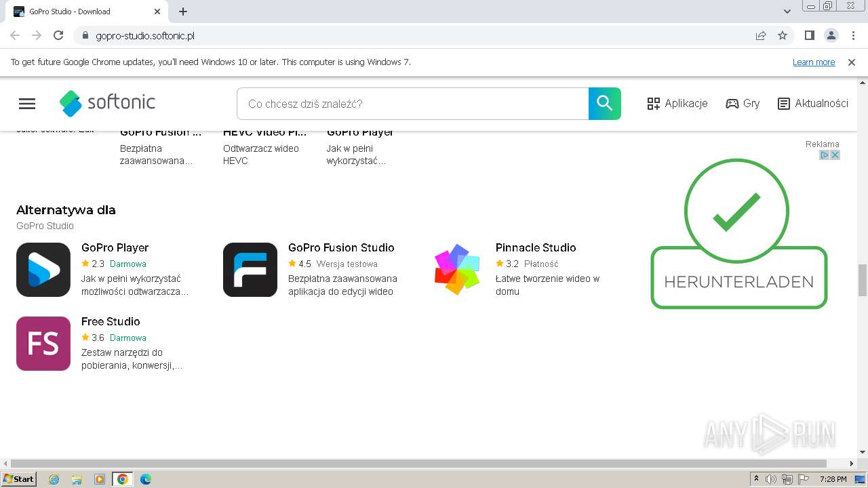Click the network tray icon

pyautogui.click(x=787, y=479)
